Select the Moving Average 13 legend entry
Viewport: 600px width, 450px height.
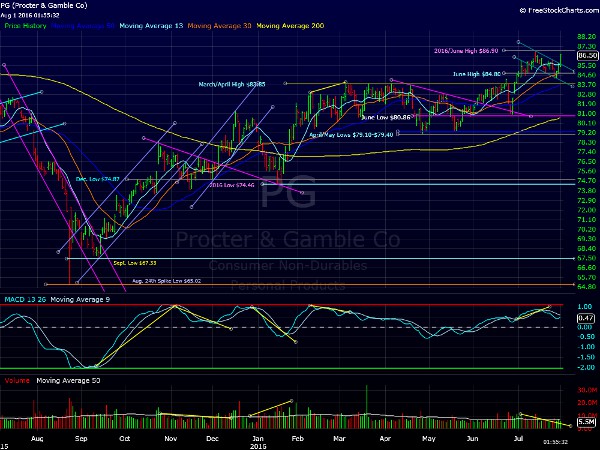(151, 26)
